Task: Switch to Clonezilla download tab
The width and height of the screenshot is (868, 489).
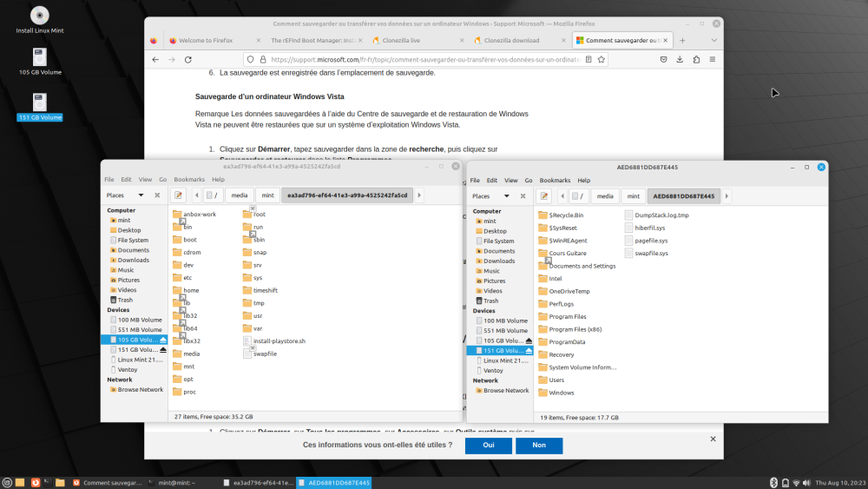Action: pos(512,40)
